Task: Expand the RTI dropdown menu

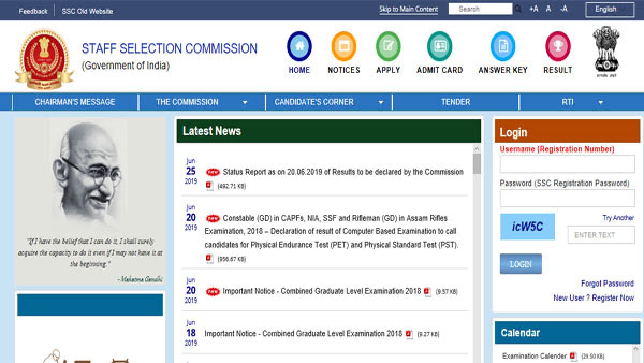Action: [601, 102]
